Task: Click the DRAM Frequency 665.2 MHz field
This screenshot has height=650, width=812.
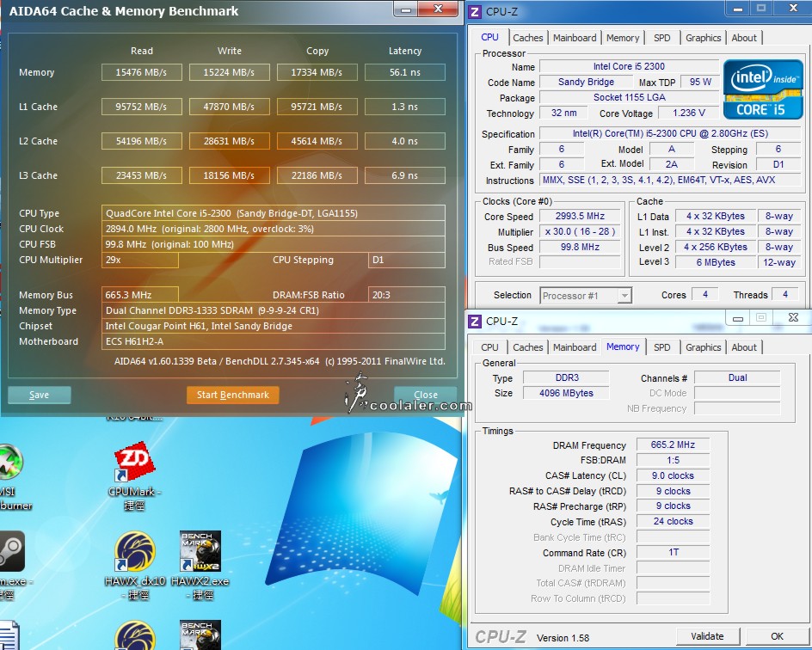Action: 673,445
